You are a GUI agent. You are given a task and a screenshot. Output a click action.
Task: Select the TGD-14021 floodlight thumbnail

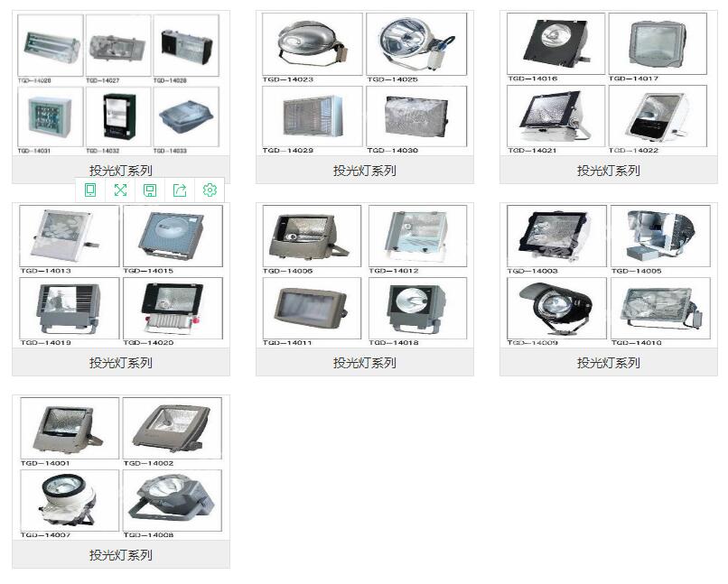point(555,116)
